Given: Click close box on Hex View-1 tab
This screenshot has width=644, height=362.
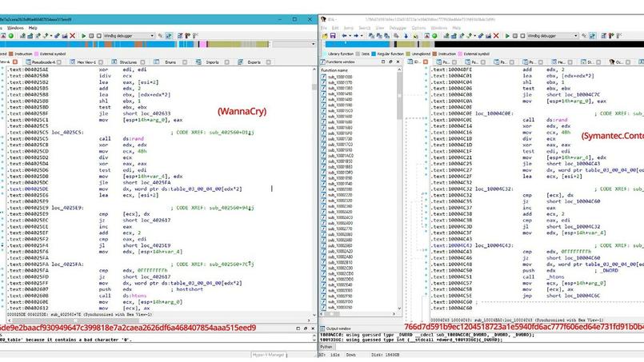Looking at the screenshot, I should (x=101, y=62).
